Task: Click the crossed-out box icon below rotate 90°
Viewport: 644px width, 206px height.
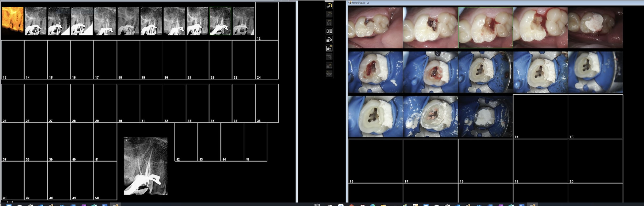Action: point(329,23)
